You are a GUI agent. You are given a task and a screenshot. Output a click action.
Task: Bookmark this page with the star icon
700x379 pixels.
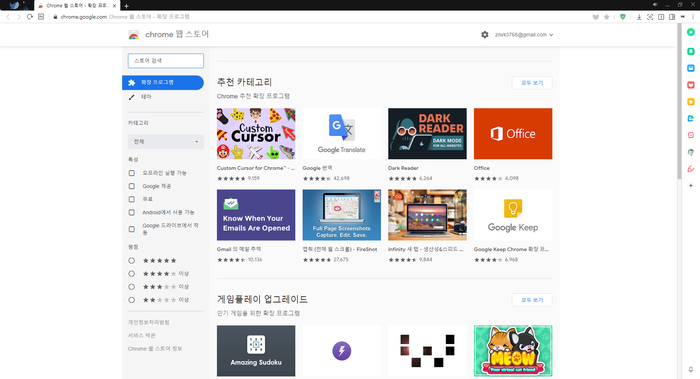(606, 17)
